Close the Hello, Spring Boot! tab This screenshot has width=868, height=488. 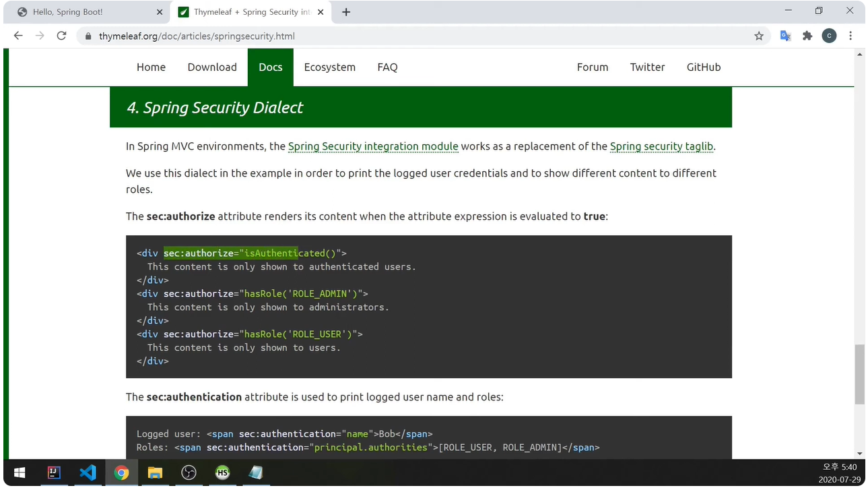tap(160, 12)
